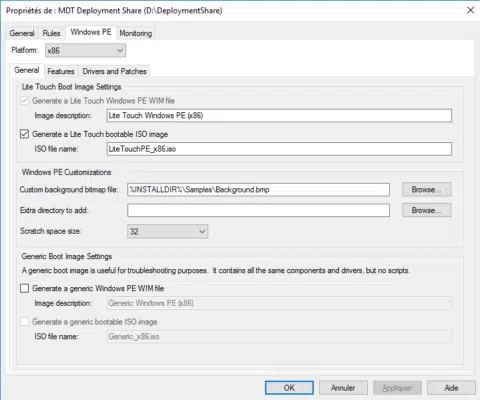Focus the LiteTouchPE_x86.iso file name field
This screenshot has width=480, height=400.
279,149
